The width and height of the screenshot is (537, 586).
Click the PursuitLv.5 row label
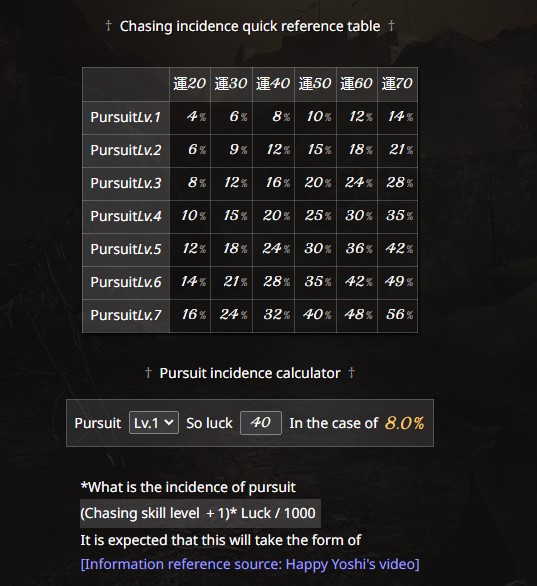coord(126,249)
